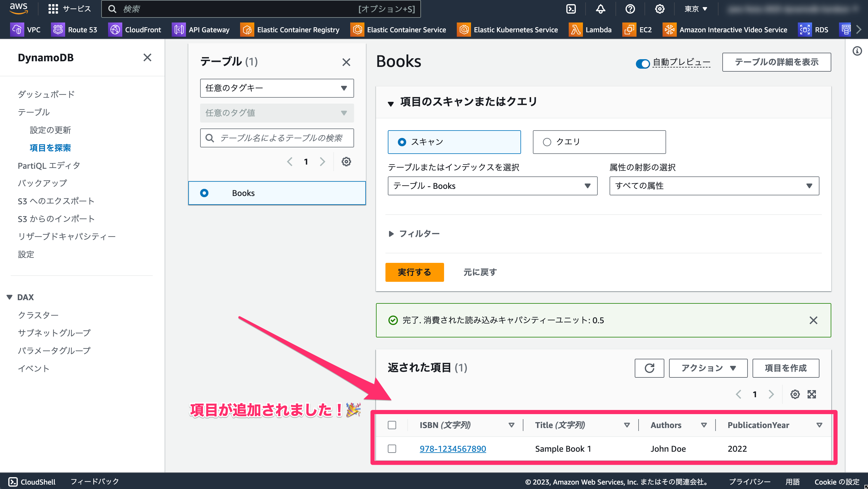Open 項目を探索 in sidebar
The height and width of the screenshot is (489, 868).
50,148
